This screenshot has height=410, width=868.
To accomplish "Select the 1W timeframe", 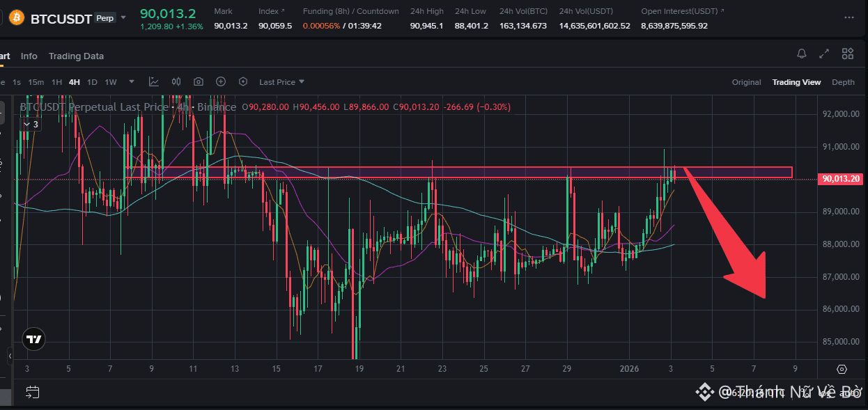I will [111, 82].
